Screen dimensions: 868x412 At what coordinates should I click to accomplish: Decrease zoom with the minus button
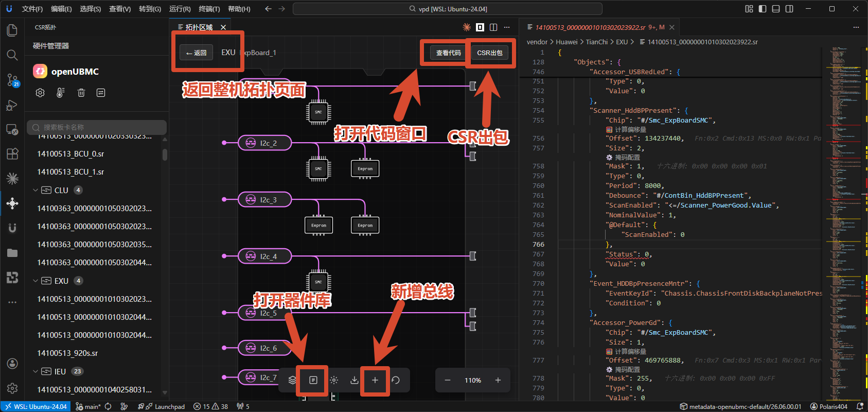(448, 380)
